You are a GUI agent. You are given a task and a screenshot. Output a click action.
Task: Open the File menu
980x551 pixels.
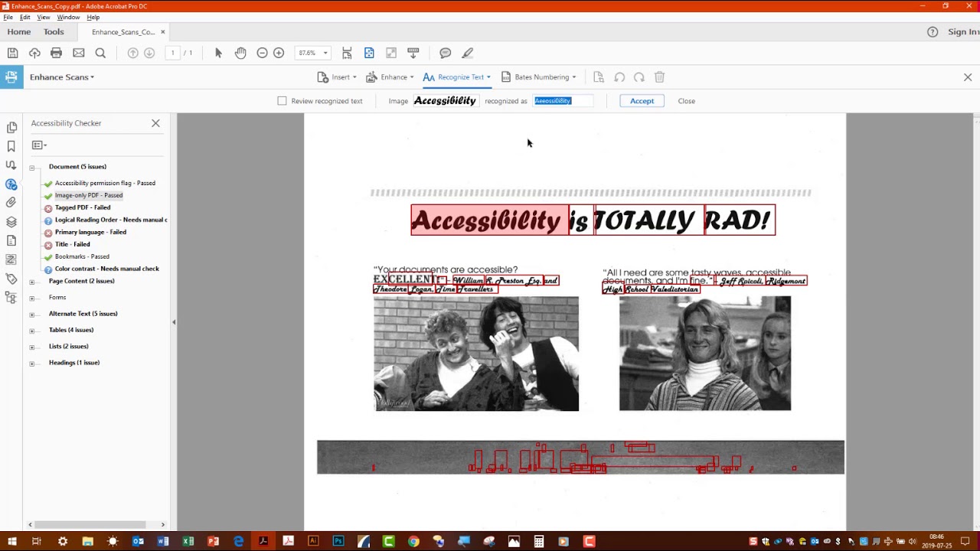tap(8, 17)
